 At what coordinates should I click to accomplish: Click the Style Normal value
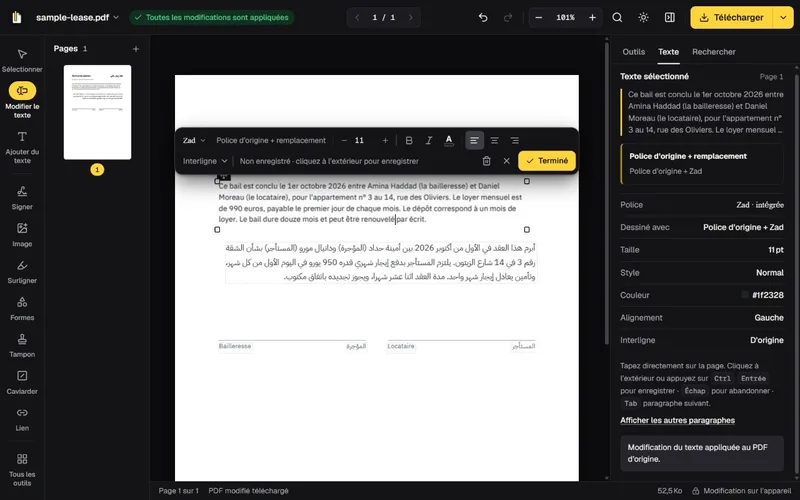769,272
